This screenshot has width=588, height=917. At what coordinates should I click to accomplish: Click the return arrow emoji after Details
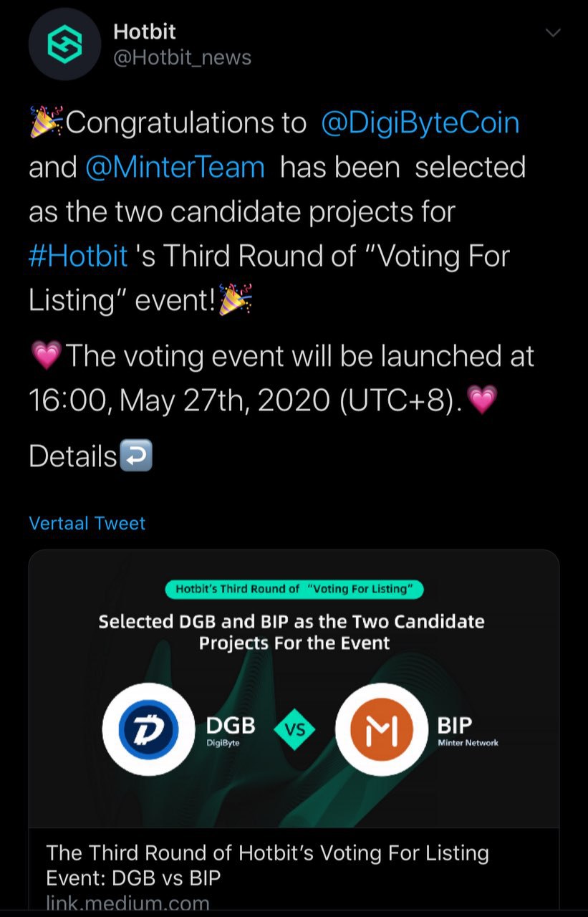point(136,456)
